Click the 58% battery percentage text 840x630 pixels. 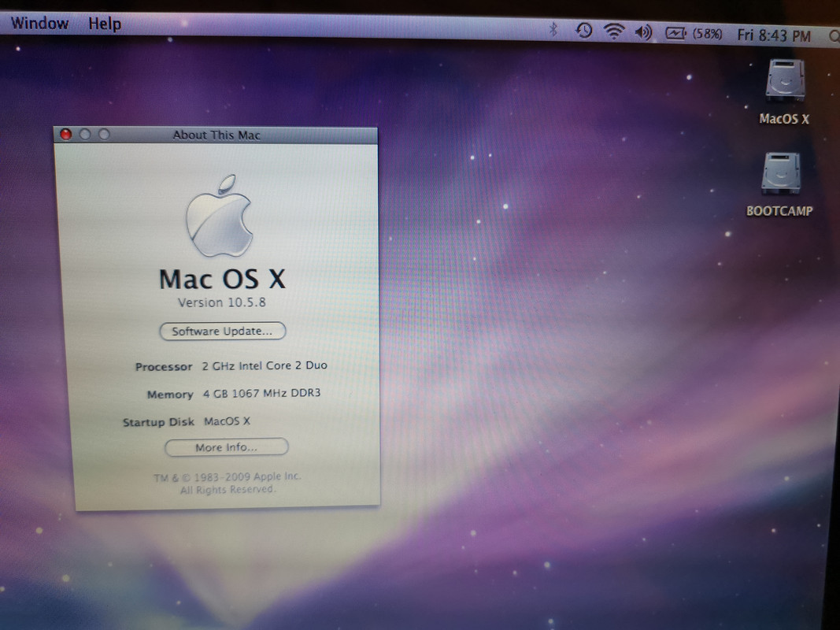707,35
